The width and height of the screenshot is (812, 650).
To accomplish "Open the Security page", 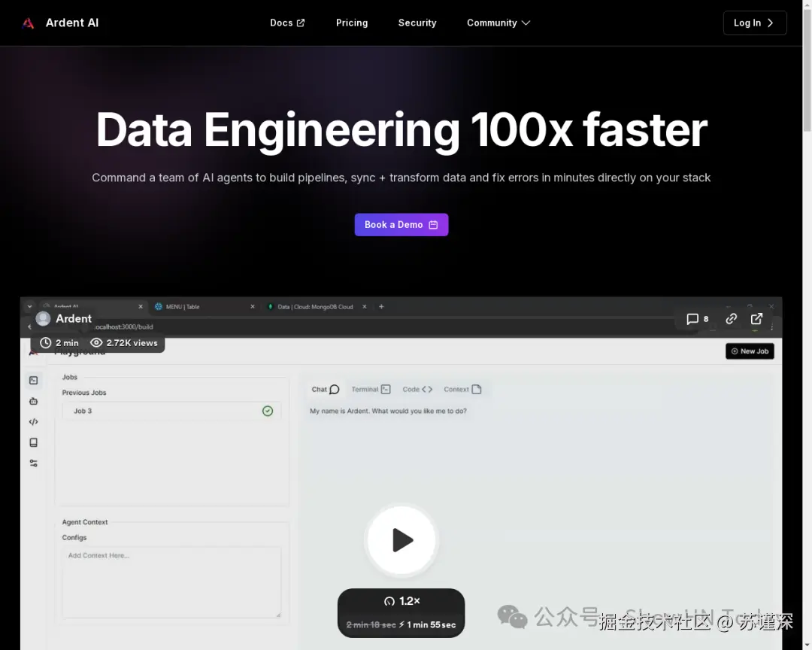I will 417,23.
